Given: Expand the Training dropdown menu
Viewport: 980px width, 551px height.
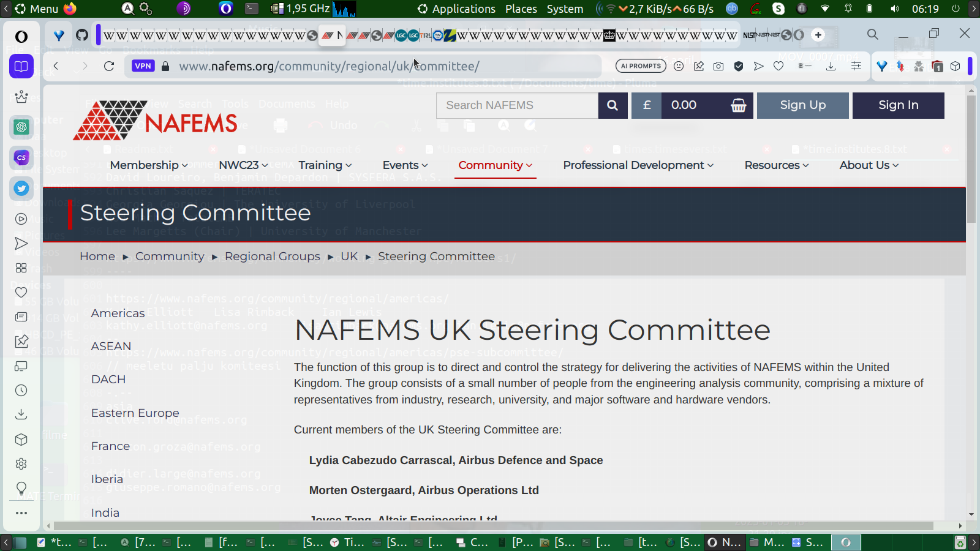Looking at the screenshot, I should click(325, 165).
